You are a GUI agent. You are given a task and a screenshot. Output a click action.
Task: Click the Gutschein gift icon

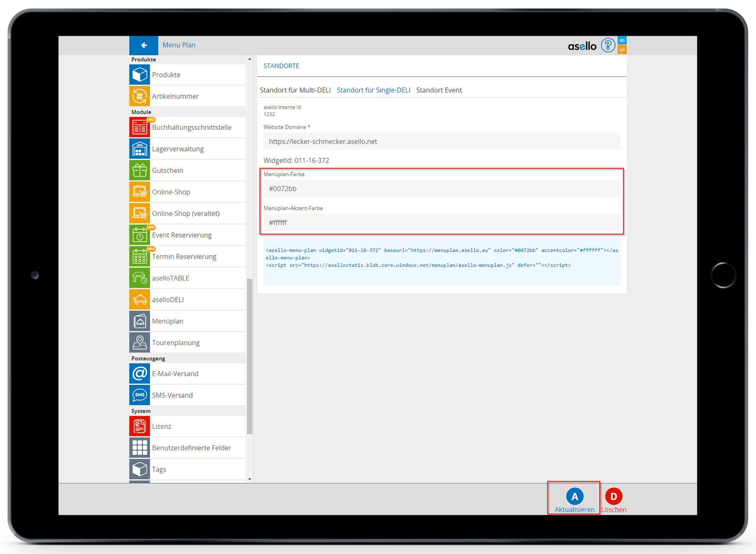pos(140,171)
